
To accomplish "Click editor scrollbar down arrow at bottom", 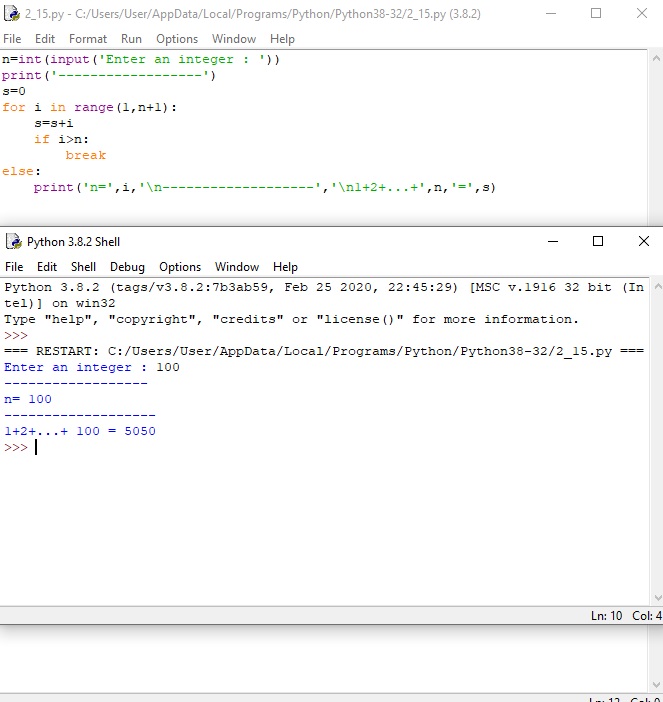I will coord(656,685).
